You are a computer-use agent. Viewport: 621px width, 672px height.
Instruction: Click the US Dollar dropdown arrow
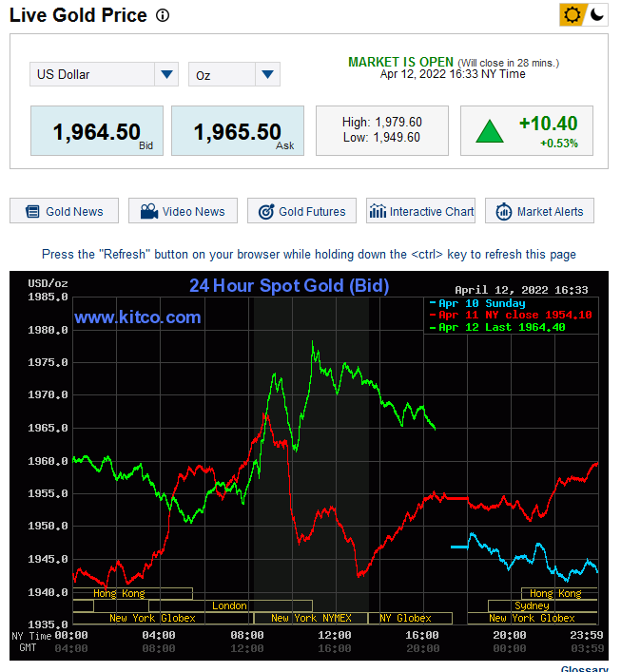coord(166,74)
